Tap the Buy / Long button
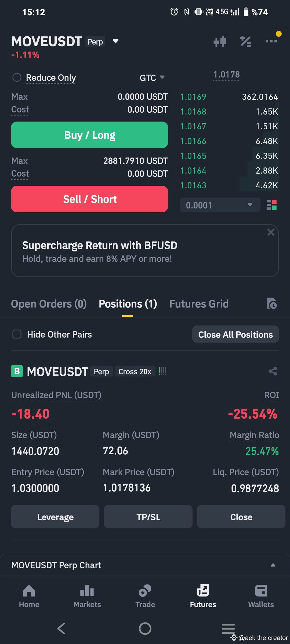 pos(89,135)
